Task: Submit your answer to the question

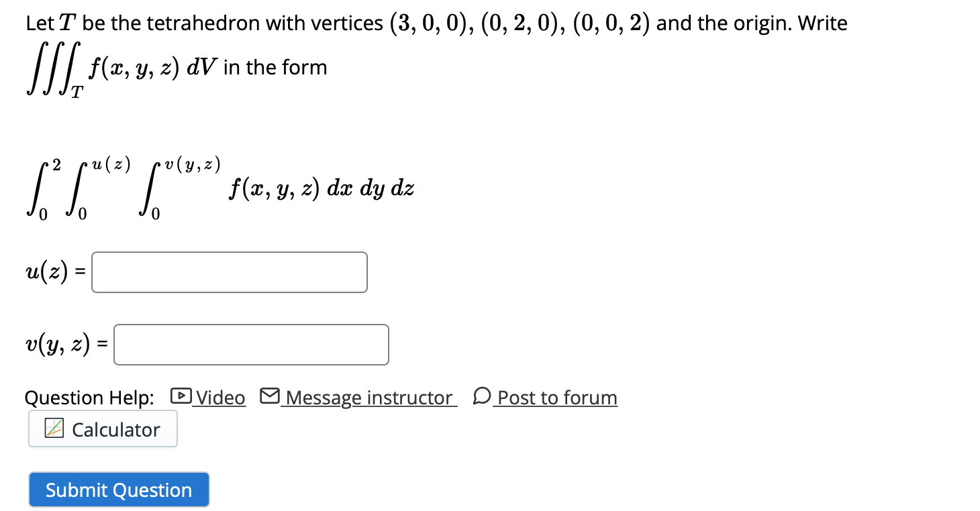Action: 118,490
